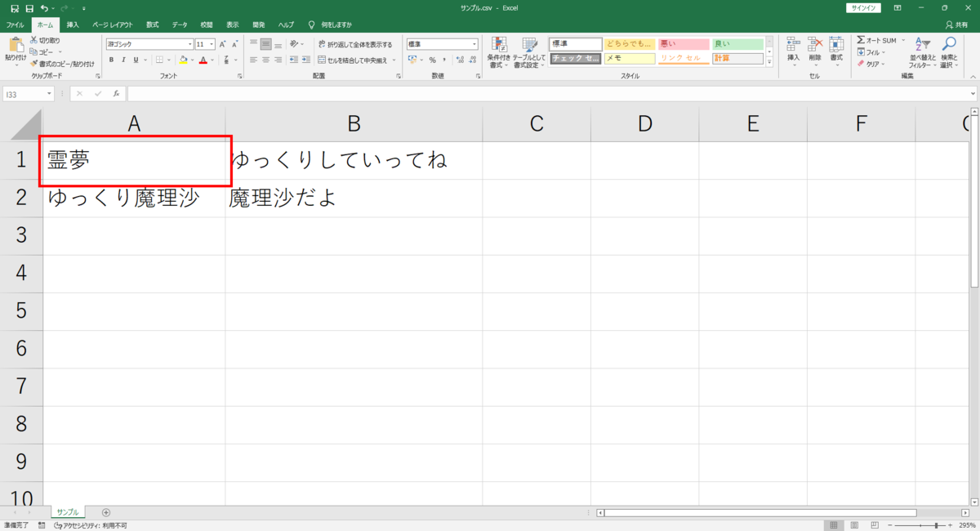This screenshot has height=531, width=980.
Task: Apply the yellow fill color
Action: pyautogui.click(x=183, y=60)
